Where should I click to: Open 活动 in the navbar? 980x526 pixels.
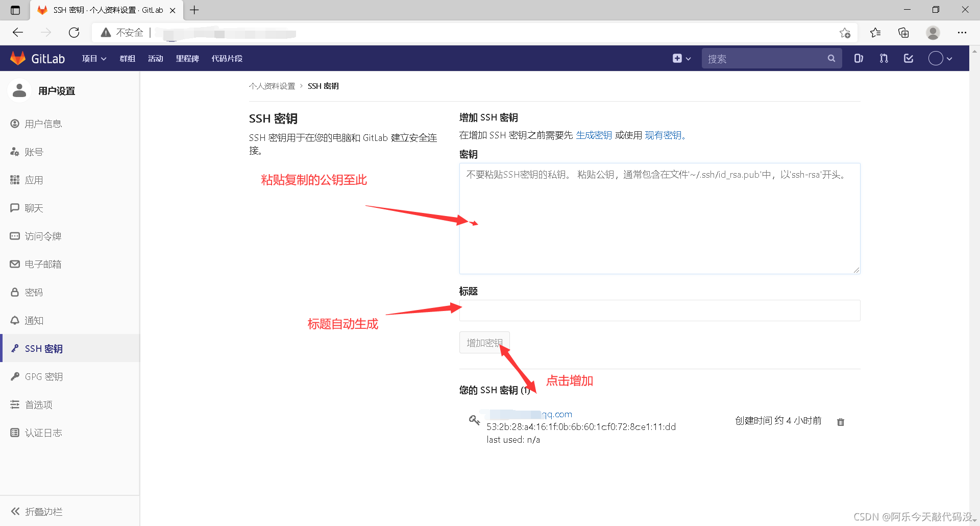pos(156,59)
